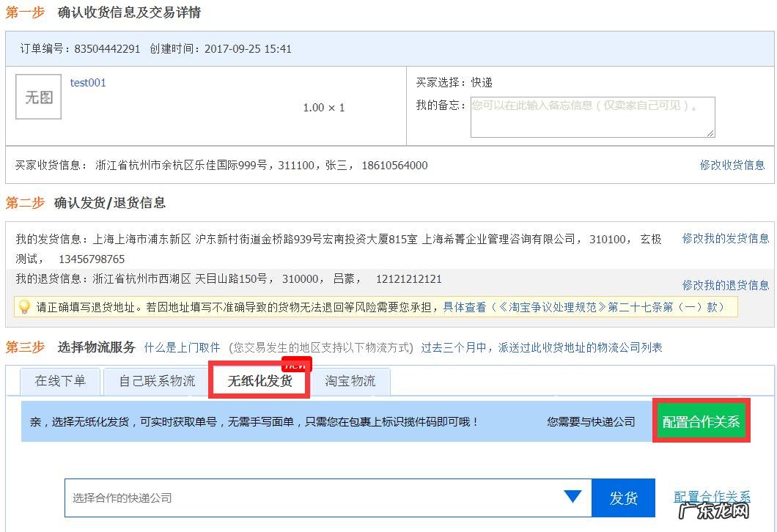Click the textarea resize handle corner
Image resolution: width=777 pixels, height=532 pixels.
coord(710,135)
